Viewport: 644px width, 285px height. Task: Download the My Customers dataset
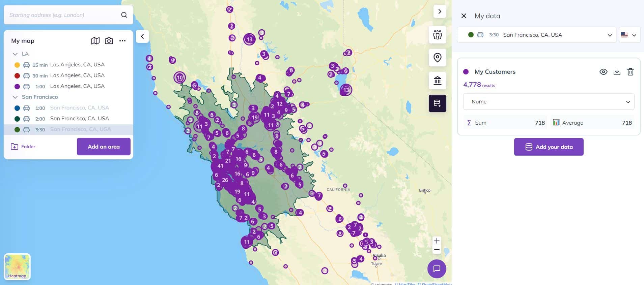point(617,72)
